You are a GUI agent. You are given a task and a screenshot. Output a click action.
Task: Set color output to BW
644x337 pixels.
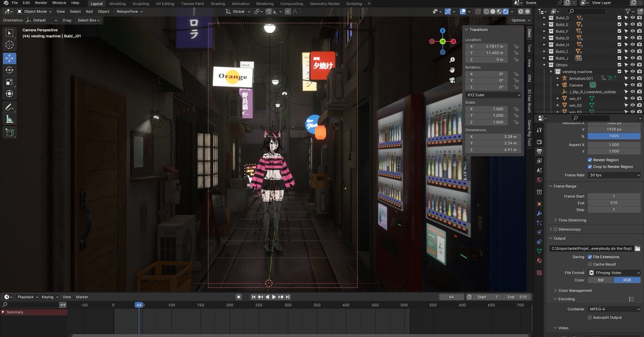600,280
